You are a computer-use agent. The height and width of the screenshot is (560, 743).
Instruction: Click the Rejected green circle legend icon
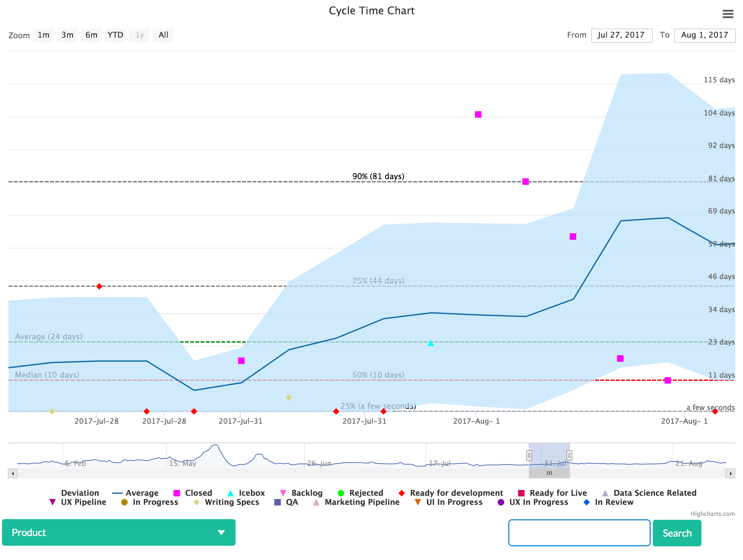click(x=341, y=493)
